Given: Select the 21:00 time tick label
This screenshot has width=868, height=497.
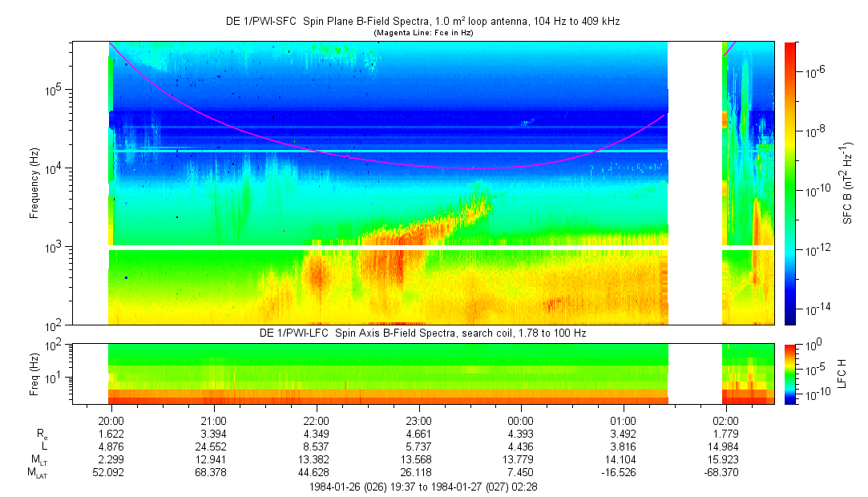Looking at the screenshot, I should pos(213,420).
